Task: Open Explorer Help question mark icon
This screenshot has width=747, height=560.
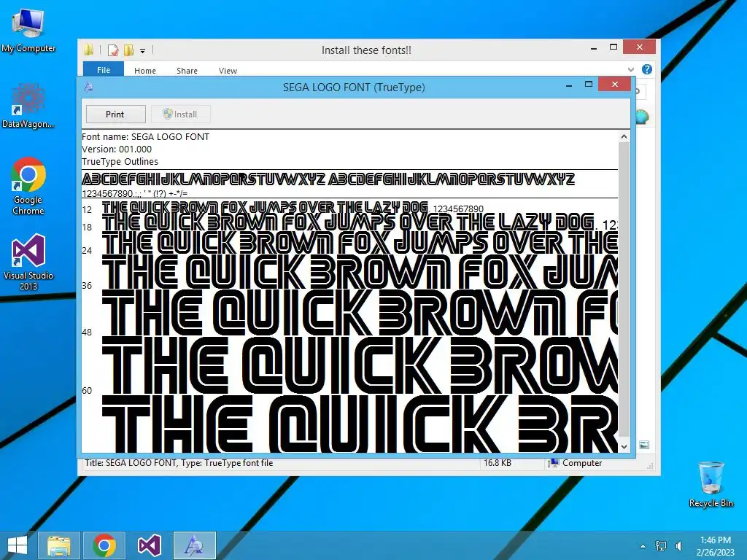Action: (x=646, y=69)
